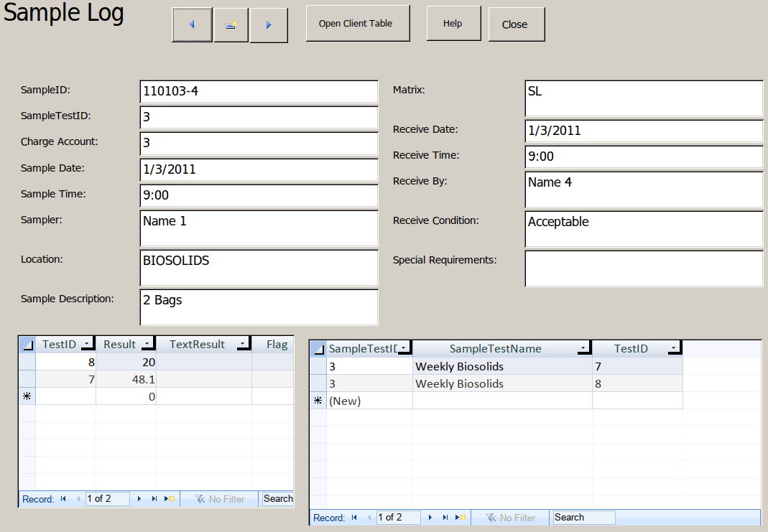This screenshot has width=768, height=532.
Task: Click No Filter indicator in results subform
Action: point(219,499)
